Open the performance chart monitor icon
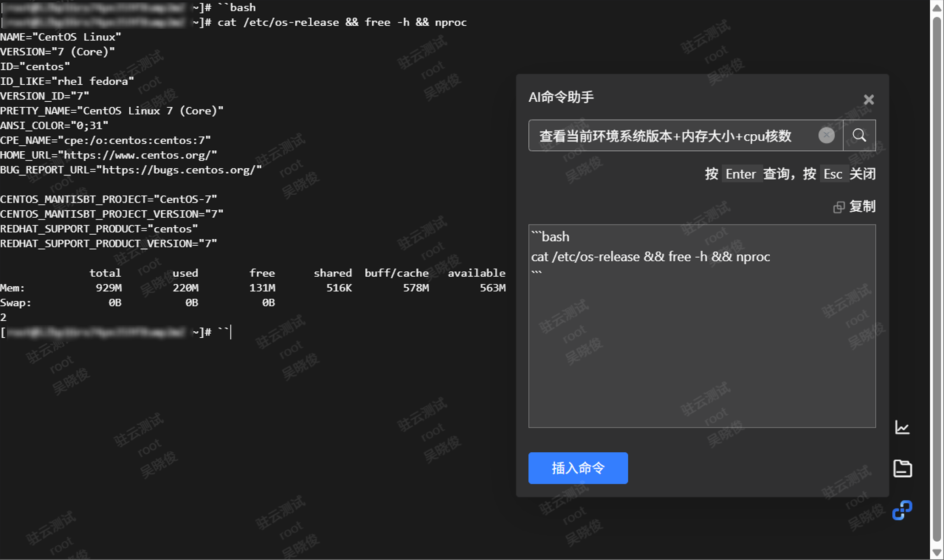Image resolution: width=944 pixels, height=560 pixels. click(x=902, y=428)
